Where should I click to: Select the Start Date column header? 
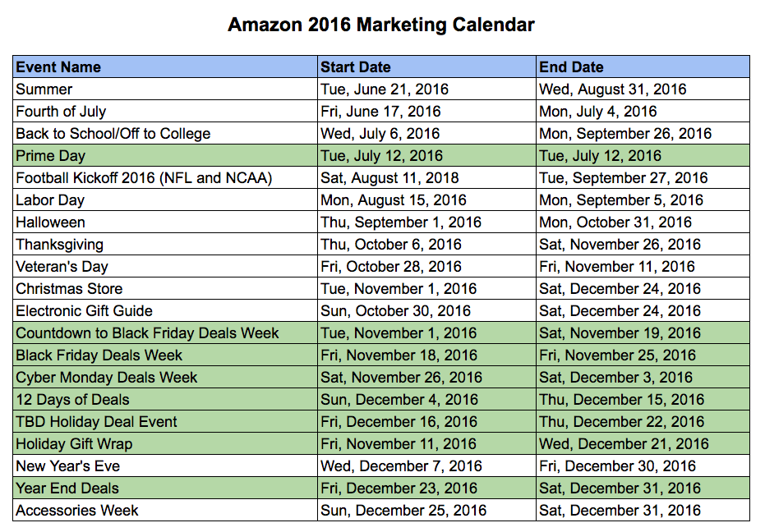(426, 66)
